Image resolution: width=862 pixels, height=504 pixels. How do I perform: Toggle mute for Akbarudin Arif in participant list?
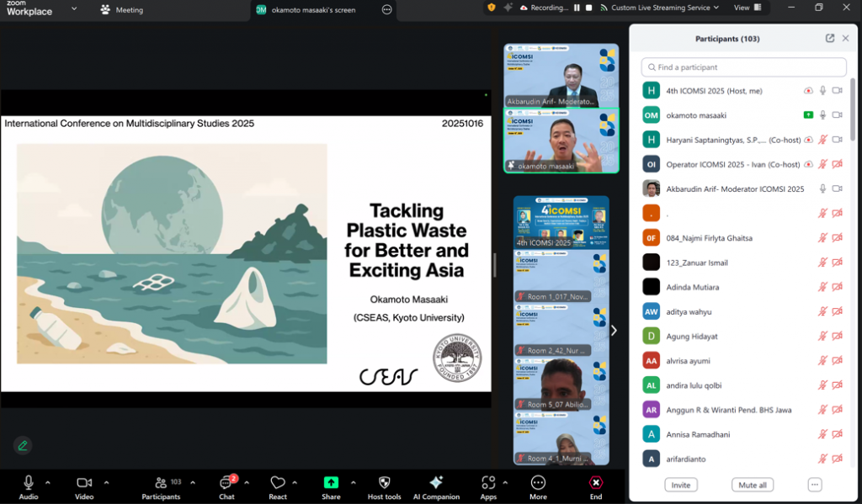822,188
